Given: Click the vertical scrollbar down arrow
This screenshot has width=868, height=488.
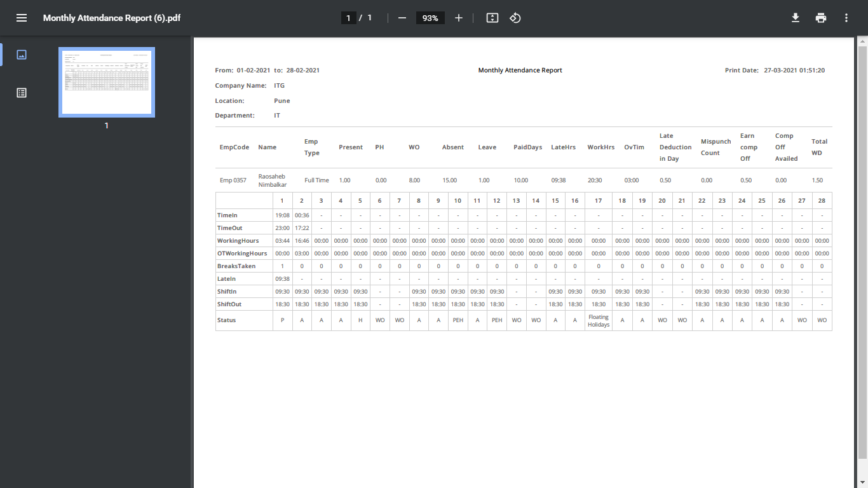Looking at the screenshot, I should pos(862,482).
